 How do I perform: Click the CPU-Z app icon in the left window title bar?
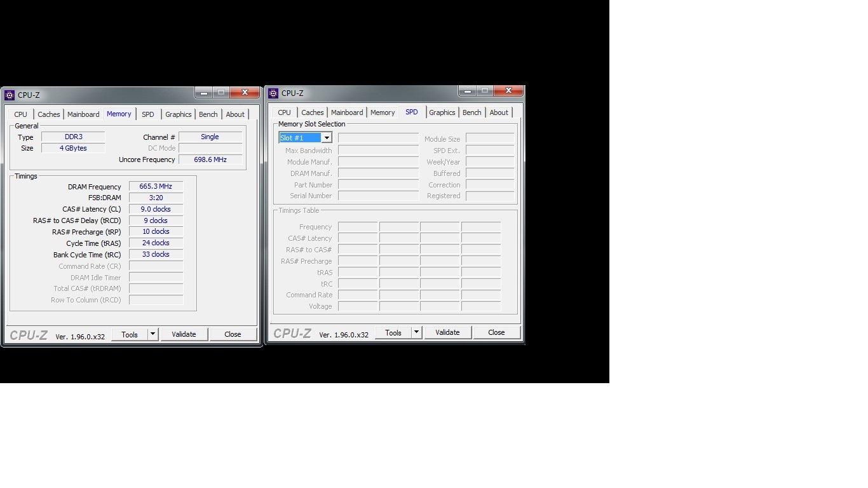tap(10, 95)
